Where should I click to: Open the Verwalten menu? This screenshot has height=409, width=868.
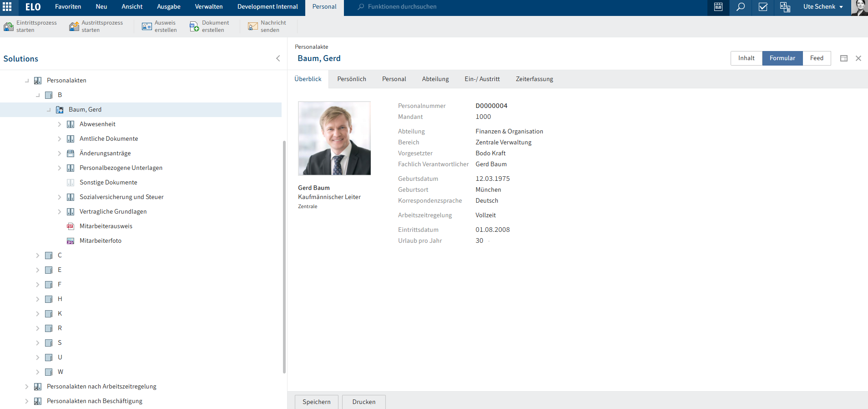[209, 7]
